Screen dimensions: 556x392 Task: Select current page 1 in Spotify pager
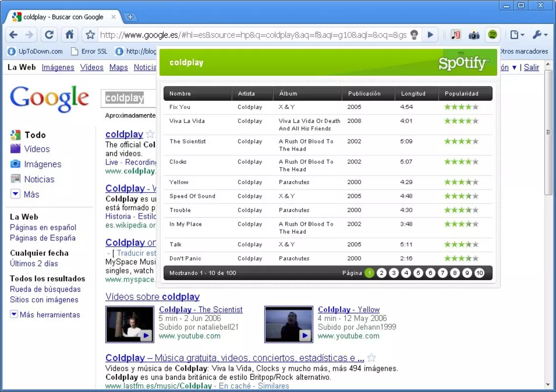pos(369,273)
